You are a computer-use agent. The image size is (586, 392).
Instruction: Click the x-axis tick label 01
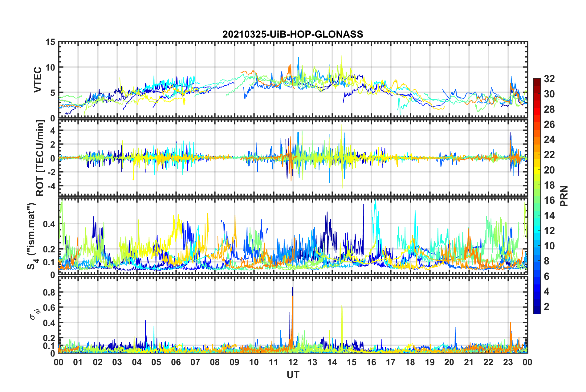click(x=78, y=362)
